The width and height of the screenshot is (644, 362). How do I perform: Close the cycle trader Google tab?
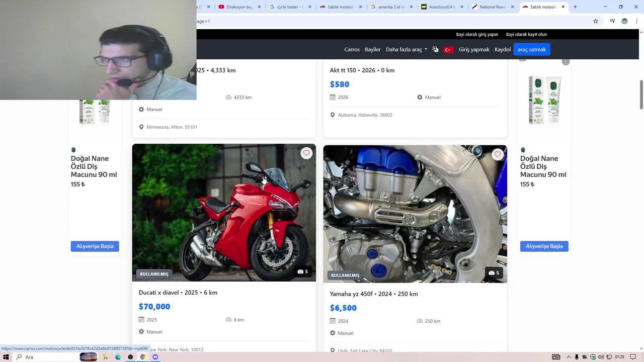click(310, 7)
